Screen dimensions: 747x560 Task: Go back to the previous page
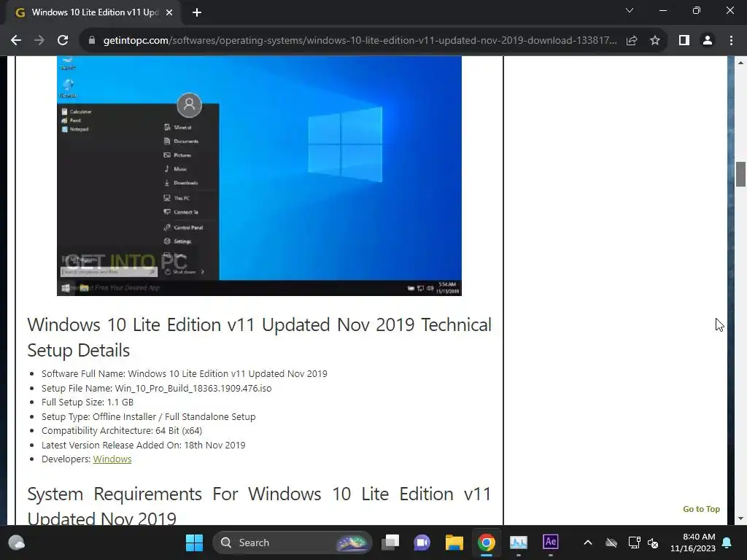click(16, 41)
